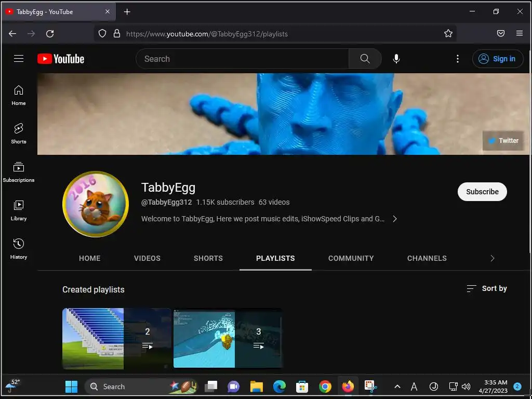Open the playlist with 2 videos
532x399 pixels.
(x=117, y=338)
